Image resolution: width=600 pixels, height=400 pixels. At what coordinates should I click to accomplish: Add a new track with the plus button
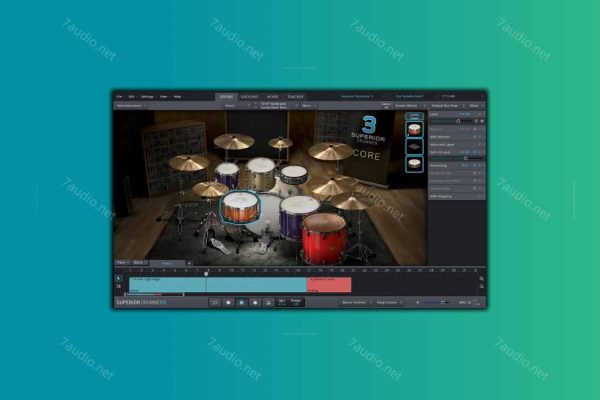coord(189,263)
